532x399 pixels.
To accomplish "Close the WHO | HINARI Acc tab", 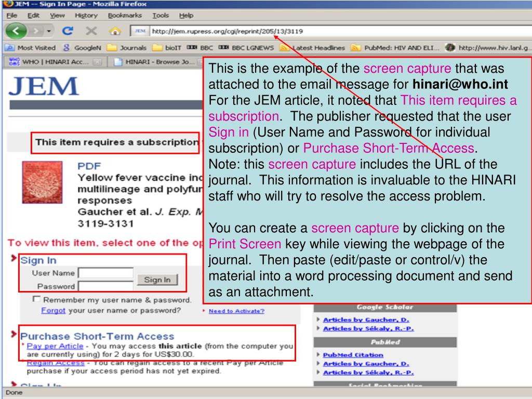I will coord(97,62).
